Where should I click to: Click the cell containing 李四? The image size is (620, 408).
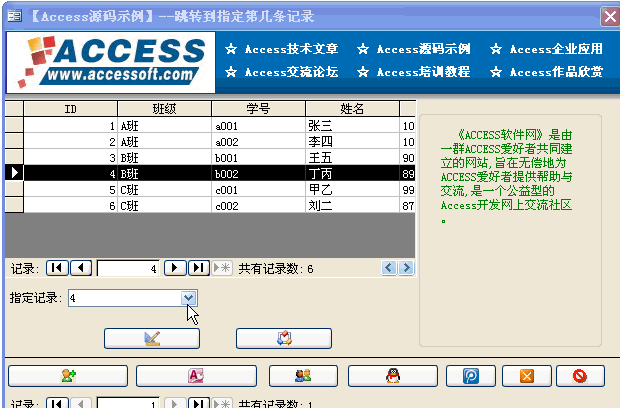point(352,141)
